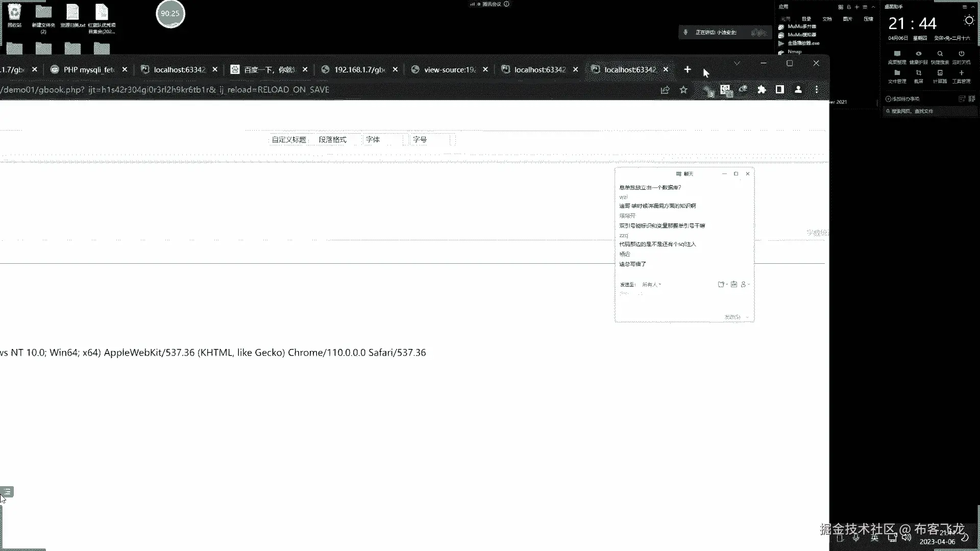Click the share page icon in address bar
The image size is (980, 551).
pyautogui.click(x=665, y=90)
